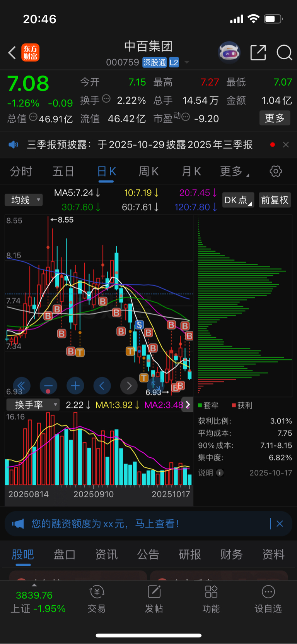The height and width of the screenshot is (644, 297).
Task: Tap the red 获利 legend swatch
Action: coord(234,405)
